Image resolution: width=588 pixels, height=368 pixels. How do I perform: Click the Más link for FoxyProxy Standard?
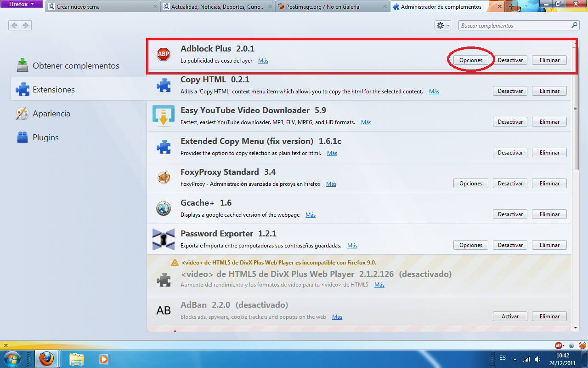point(331,184)
